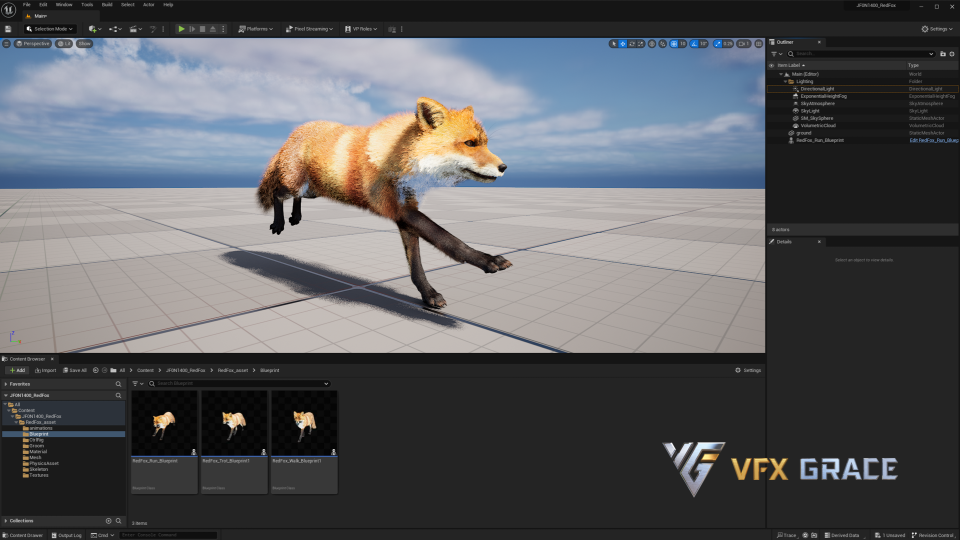Sort the Outliner by the Item Label column

click(x=790, y=65)
